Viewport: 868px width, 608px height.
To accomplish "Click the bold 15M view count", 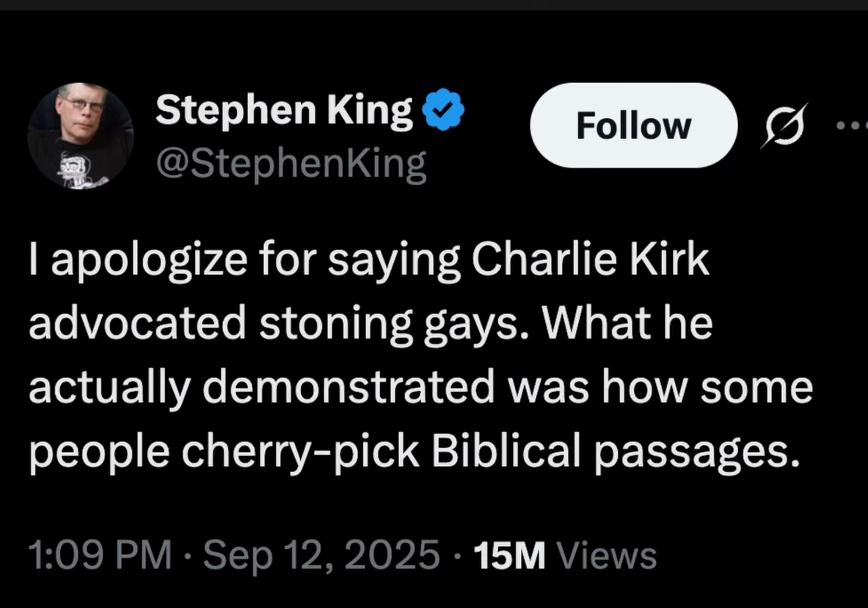I will pos(509,554).
